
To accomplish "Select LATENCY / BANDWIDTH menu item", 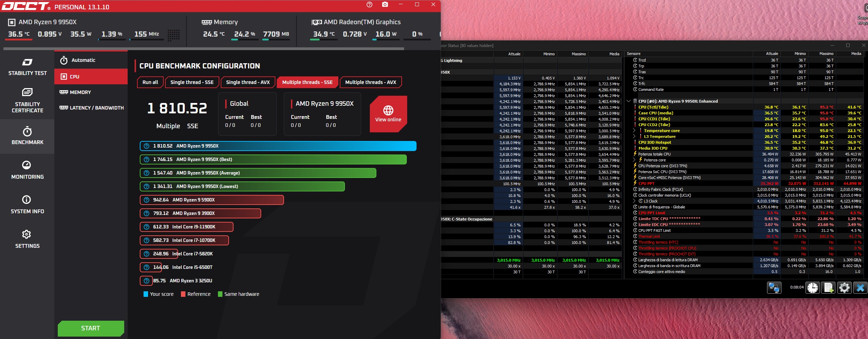I will tap(91, 108).
